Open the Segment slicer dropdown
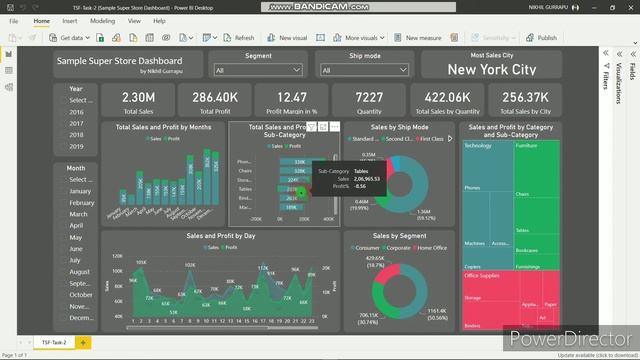Image resolution: width=640 pixels, height=360 pixels. click(297, 70)
